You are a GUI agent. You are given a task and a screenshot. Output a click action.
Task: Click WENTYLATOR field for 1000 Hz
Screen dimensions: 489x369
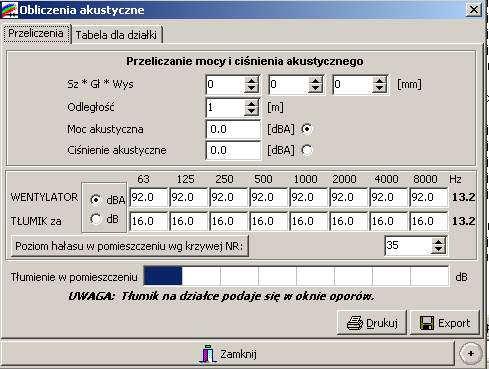click(x=309, y=197)
